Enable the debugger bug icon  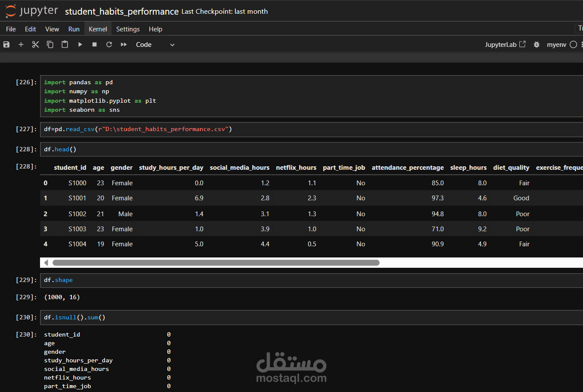pos(537,45)
